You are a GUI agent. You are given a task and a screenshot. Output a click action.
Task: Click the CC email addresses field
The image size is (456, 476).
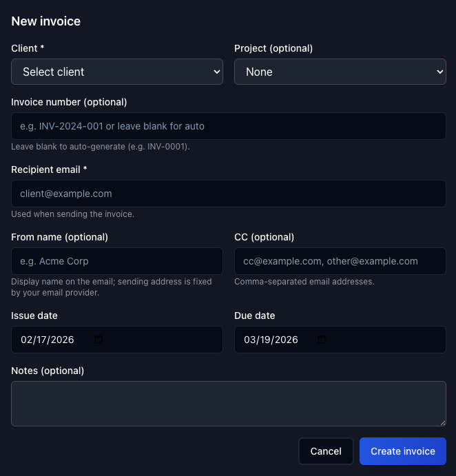340,261
